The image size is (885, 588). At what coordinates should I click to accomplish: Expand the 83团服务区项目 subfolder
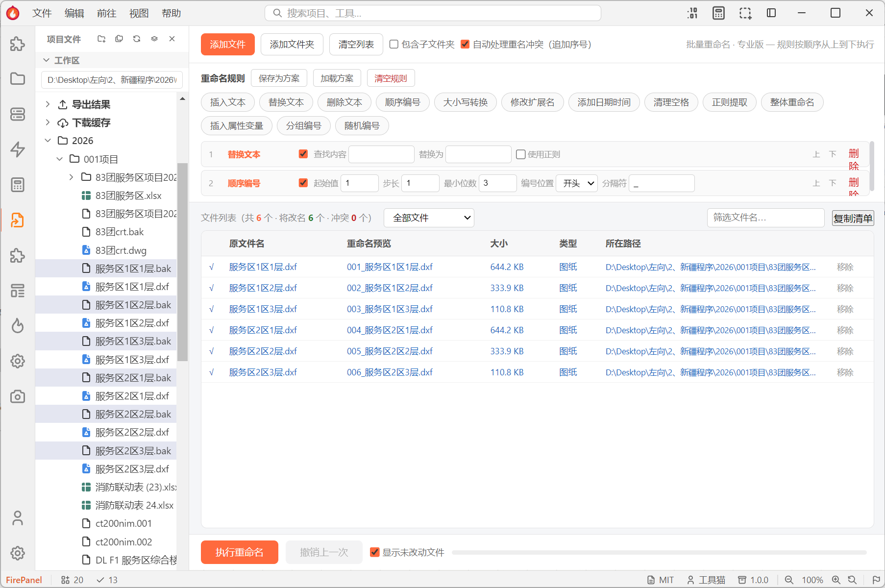pyautogui.click(x=71, y=177)
